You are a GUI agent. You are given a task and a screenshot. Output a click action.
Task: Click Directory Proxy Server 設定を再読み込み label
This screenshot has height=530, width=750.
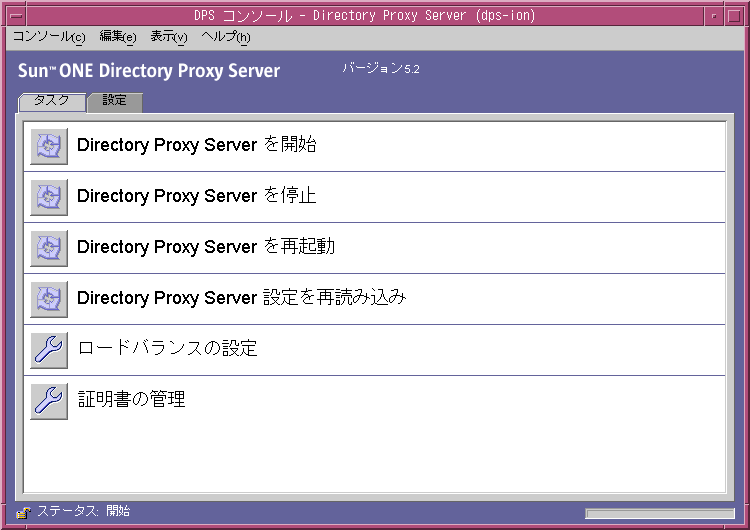pos(242,298)
